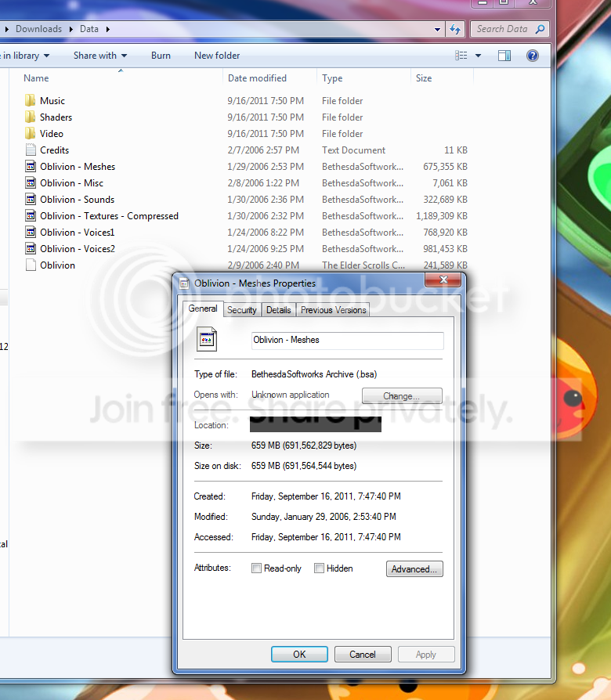This screenshot has height=700, width=611.
Task: Open the address bar history dropdown
Action: (437, 30)
